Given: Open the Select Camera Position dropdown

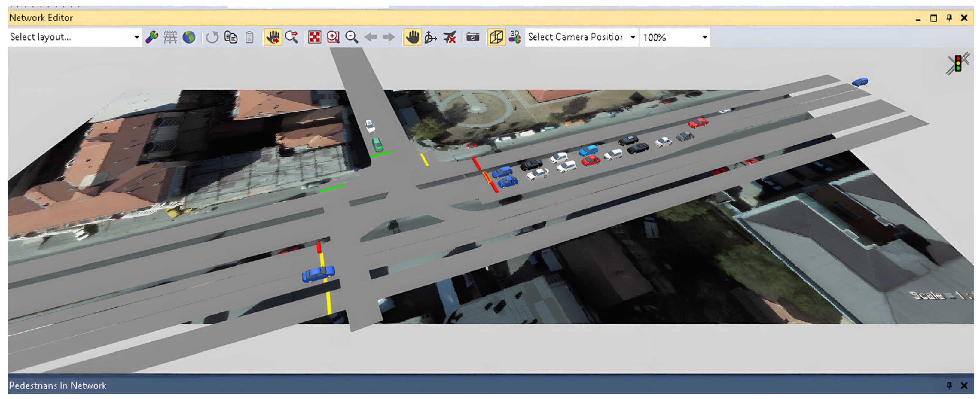Looking at the screenshot, I should (582, 37).
